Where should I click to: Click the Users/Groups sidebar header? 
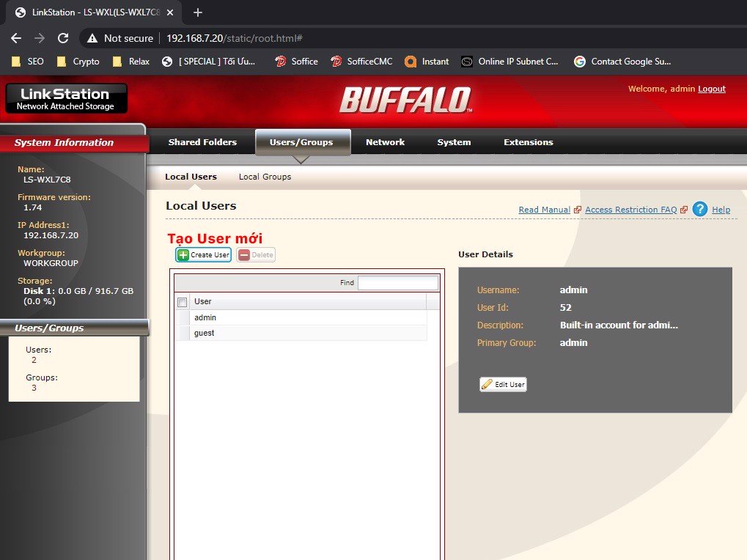[x=74, y=328]
